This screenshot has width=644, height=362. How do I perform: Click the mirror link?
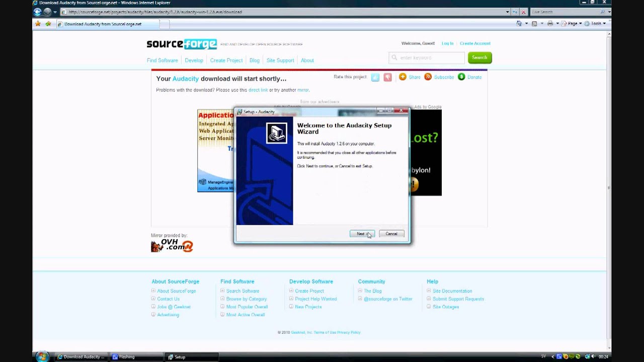click(303, 90)
